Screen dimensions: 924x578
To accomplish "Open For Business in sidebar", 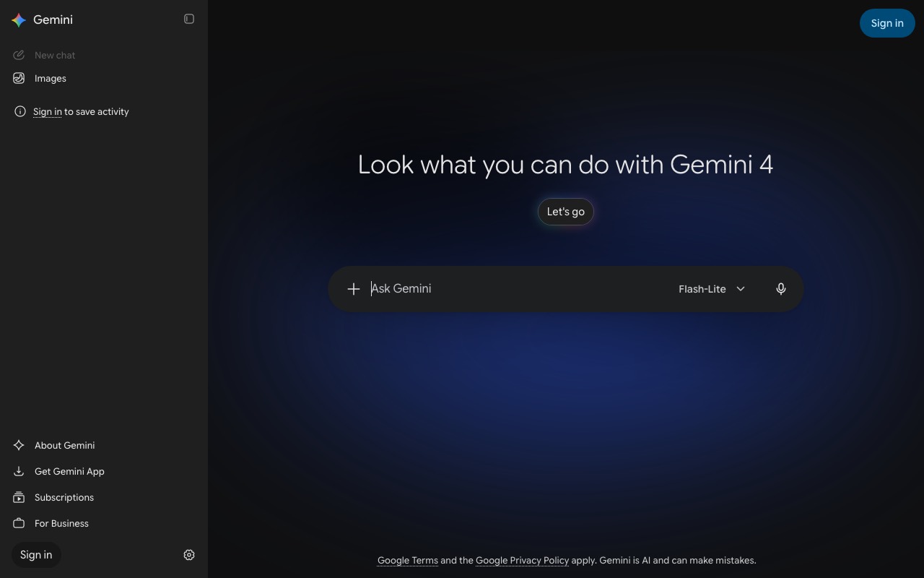I will (x=104, y=523).
